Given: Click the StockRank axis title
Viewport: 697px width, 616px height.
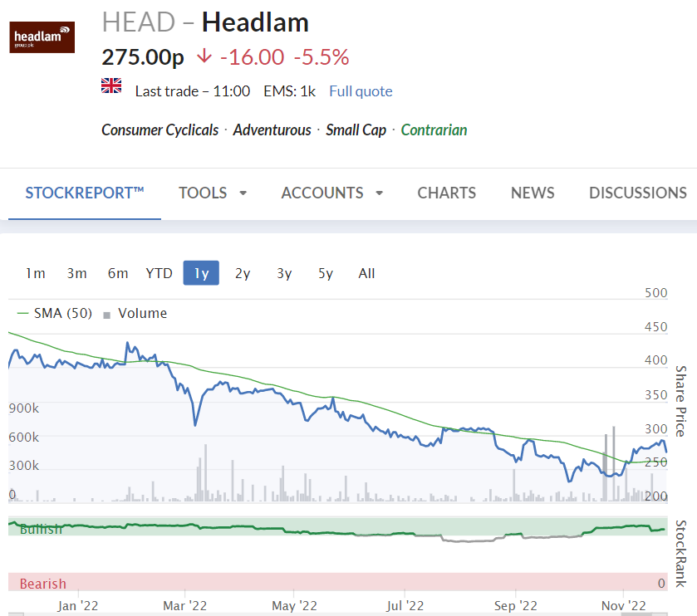Looking at the screenshot, I should (x=680, y=554).
